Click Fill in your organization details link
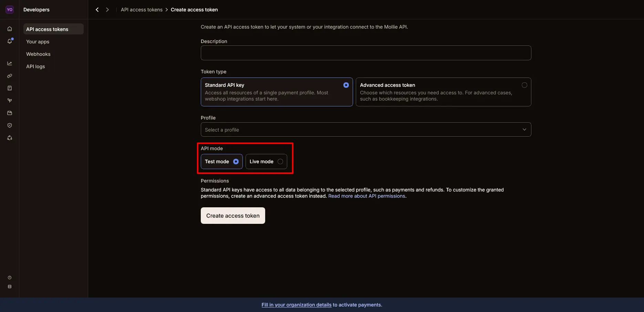Screen dimensions: 644x312 (297, 305)
